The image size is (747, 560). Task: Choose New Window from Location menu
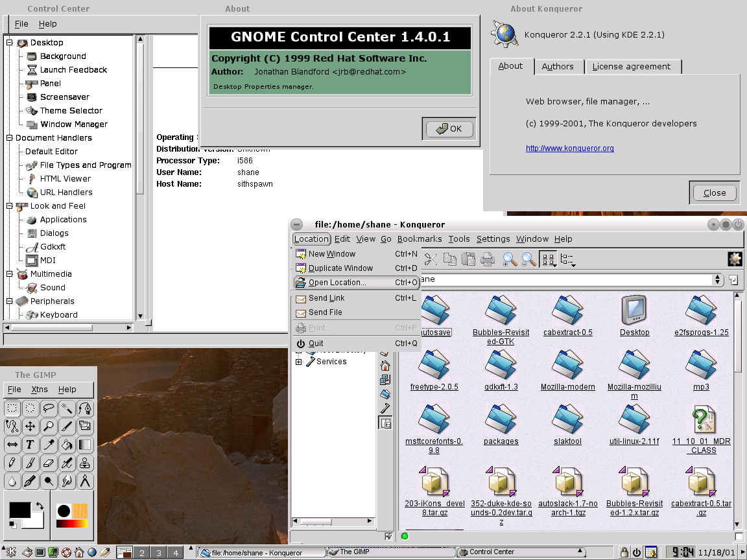357,254
